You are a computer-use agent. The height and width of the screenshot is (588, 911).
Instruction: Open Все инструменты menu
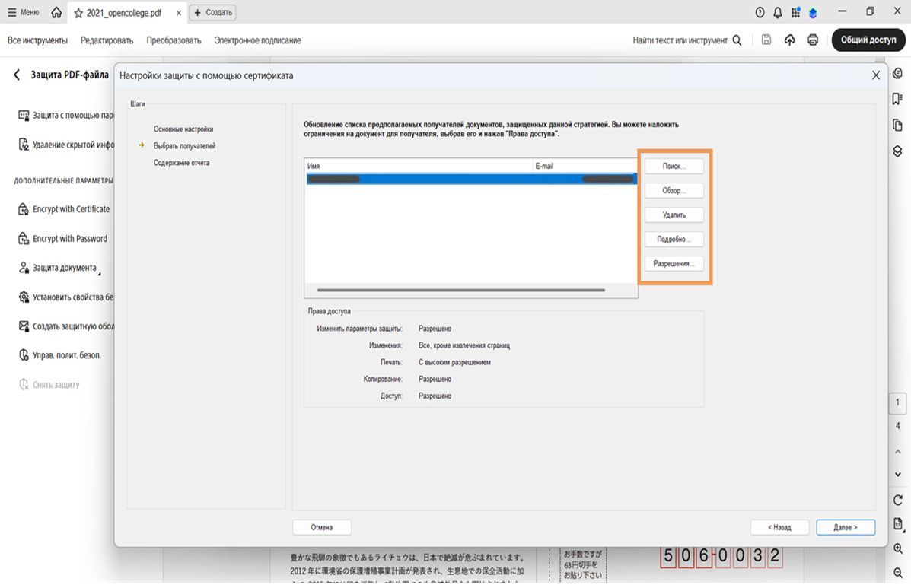[x=37, y=40]
